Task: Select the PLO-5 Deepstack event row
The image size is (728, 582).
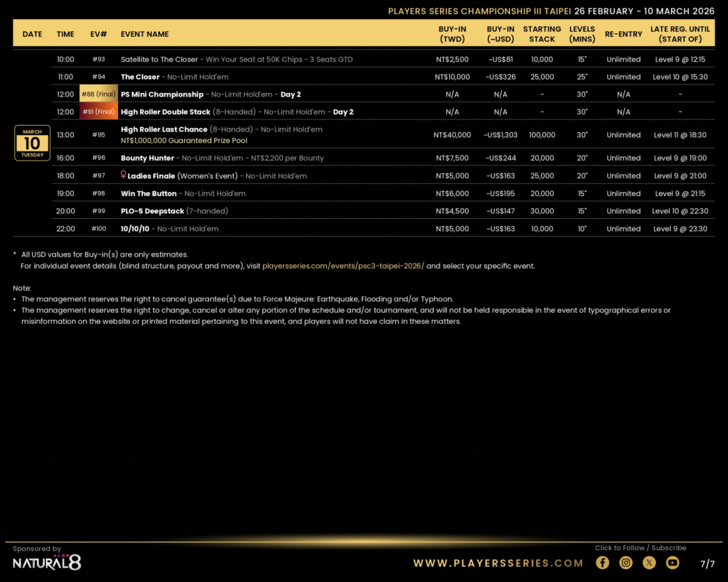Action: (x=152, y=211)
